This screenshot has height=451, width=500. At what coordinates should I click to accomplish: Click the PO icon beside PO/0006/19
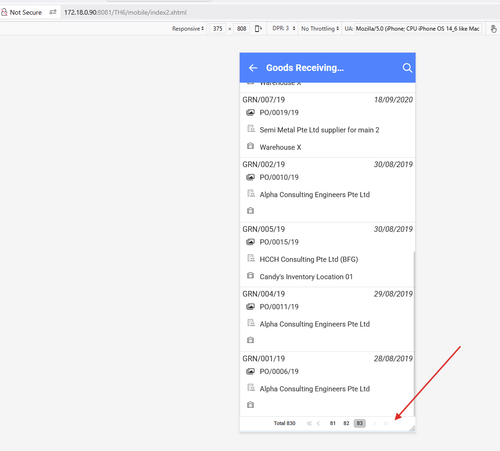(x=250, y=371)
